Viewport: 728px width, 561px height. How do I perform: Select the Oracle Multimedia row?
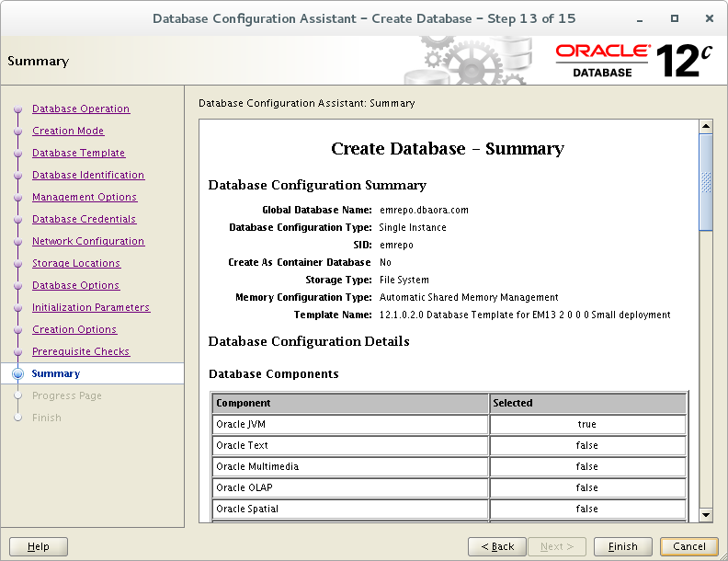(449, 466)
